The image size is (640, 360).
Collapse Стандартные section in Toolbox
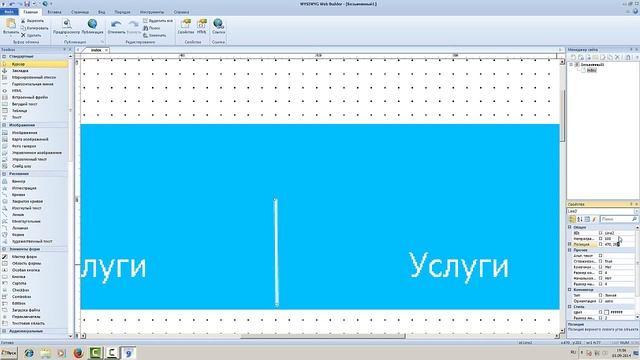tap(4, 56)
